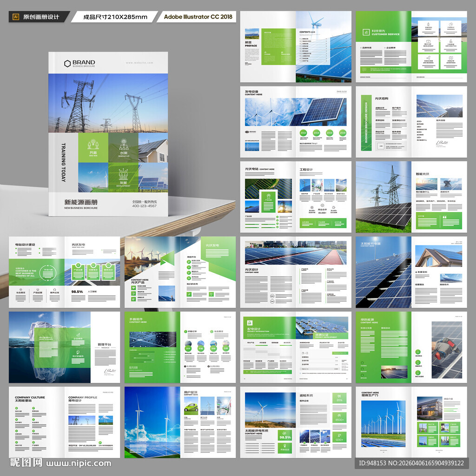Click the power pylon photo on the cover
This screenshot has height=476, width=476.
108,103
